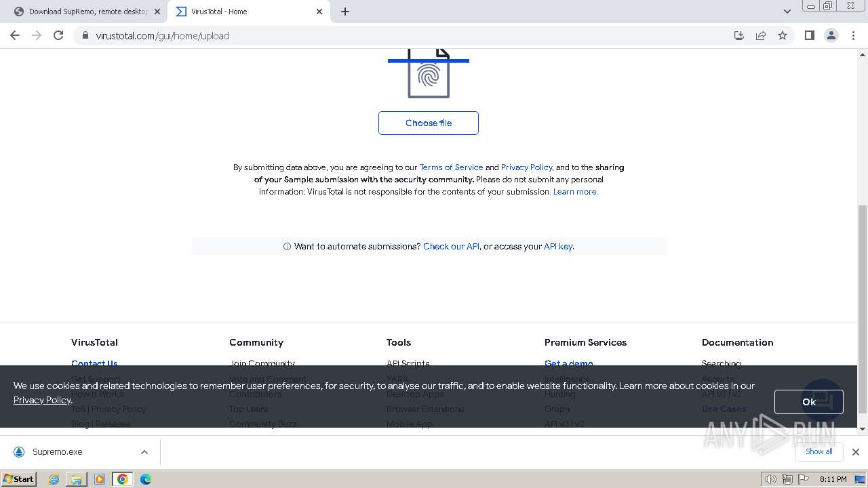The width and height of the screenshot is (868, 488).
Task: Open the Windows Start menu
Action: pos(19,479)
